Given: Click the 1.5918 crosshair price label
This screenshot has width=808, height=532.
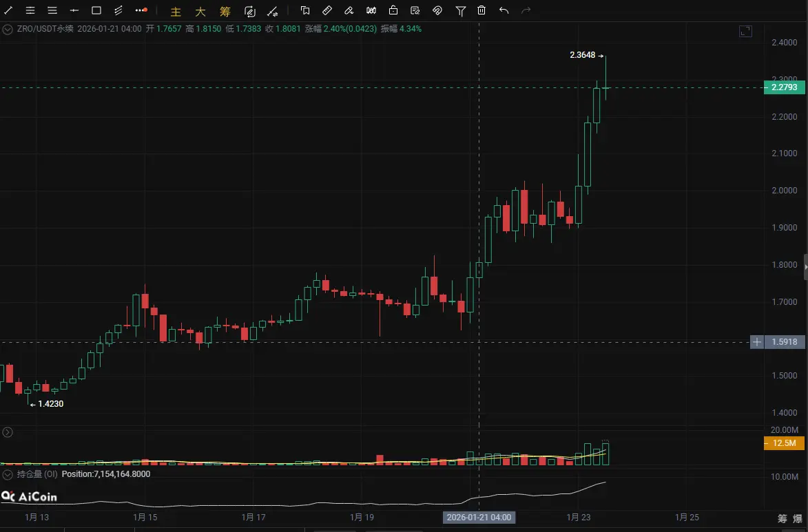Looking at the screenshot, I should (x=785, y=342).
